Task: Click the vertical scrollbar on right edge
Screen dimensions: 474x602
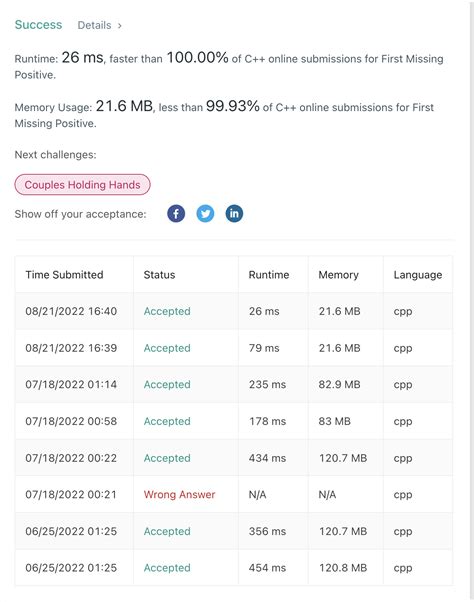Action: point(471,301)
